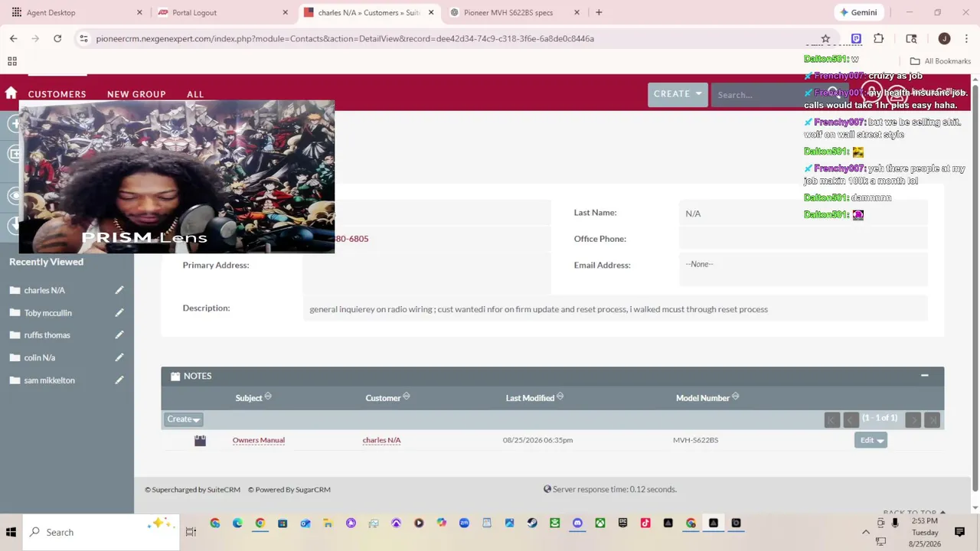The height and width of the screenshot is (551, 980).
Task: Select the Description text about radio wiring
Action: point(538,309)
